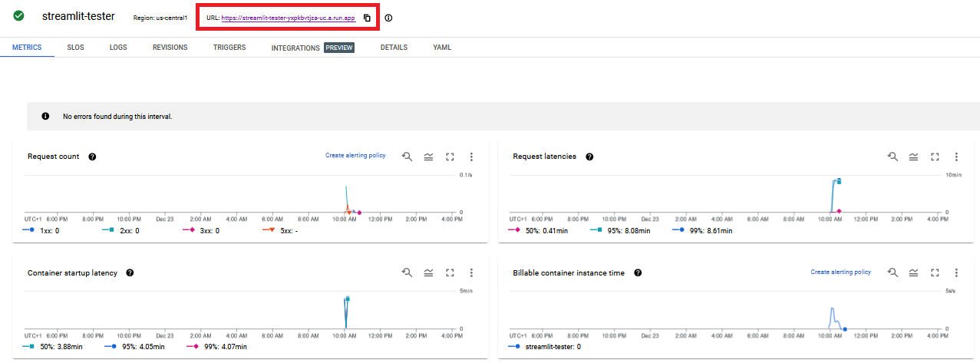
Task: Toggle the 99% series in Request latencies legend
Action: click(703, 230)
